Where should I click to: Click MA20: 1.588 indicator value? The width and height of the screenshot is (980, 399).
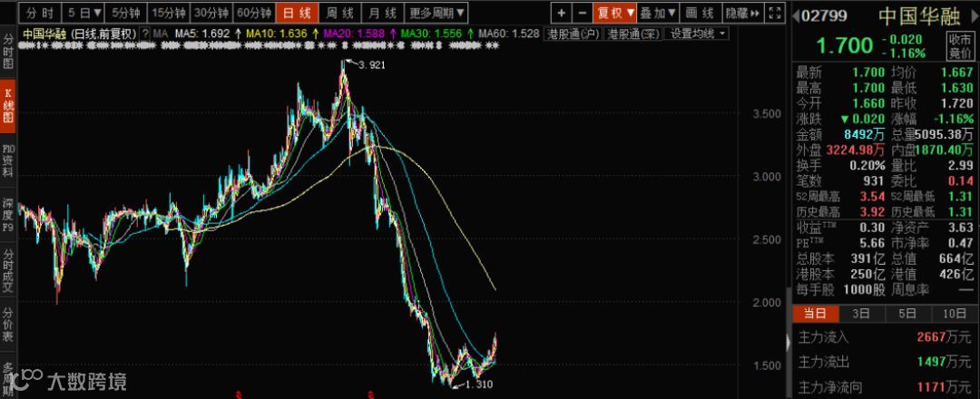[354, 34]
